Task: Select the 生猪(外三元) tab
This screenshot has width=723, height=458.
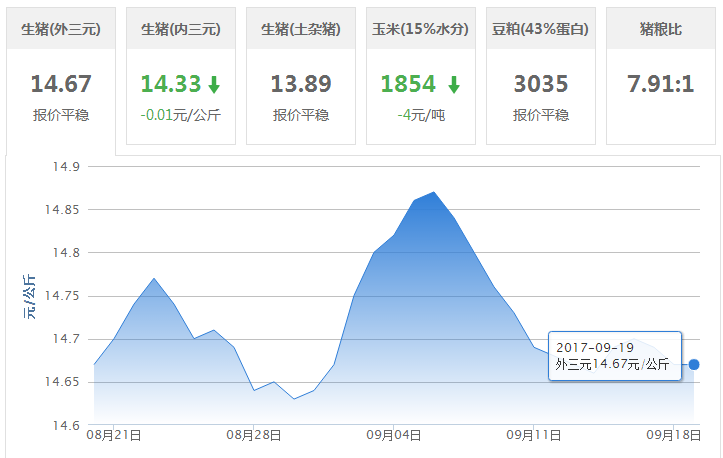Action: [x=61, y=29]
